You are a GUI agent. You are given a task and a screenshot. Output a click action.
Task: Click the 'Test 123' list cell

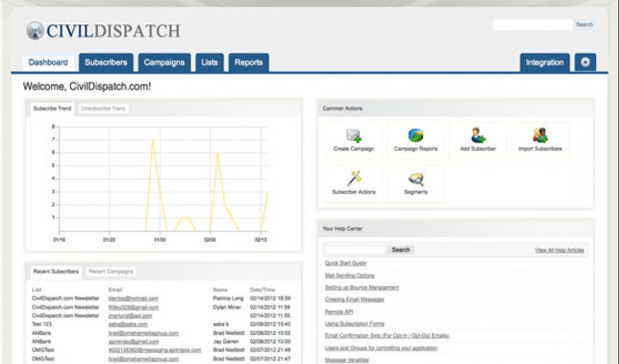pos(42,324)
